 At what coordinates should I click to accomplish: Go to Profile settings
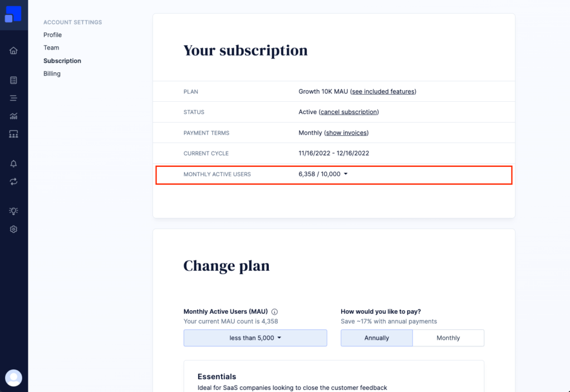pos(53,35)
